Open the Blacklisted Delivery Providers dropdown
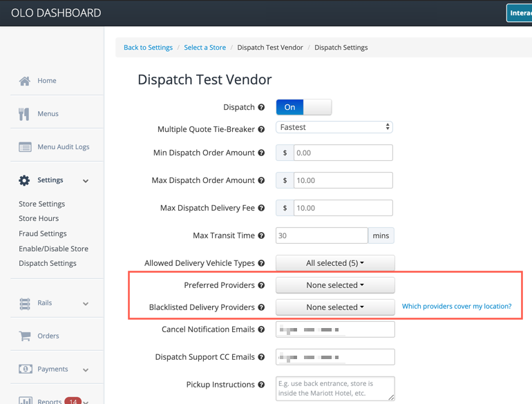 click(x=335, y=307)
